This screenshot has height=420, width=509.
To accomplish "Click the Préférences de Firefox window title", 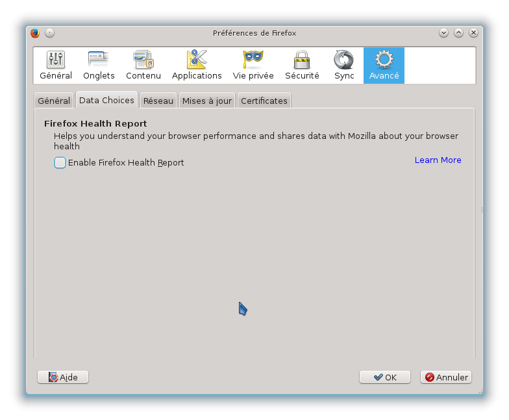I will [x=255, y=33].
